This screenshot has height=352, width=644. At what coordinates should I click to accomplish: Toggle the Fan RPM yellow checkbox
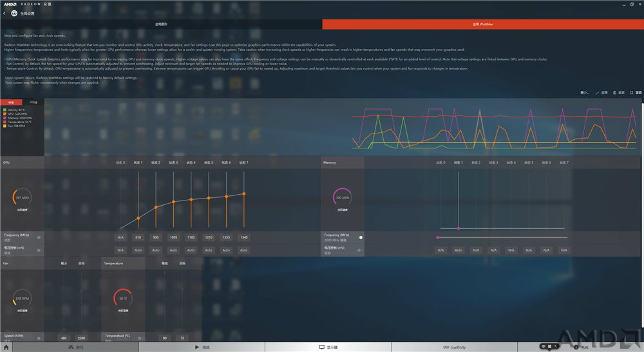coord(5,126)
